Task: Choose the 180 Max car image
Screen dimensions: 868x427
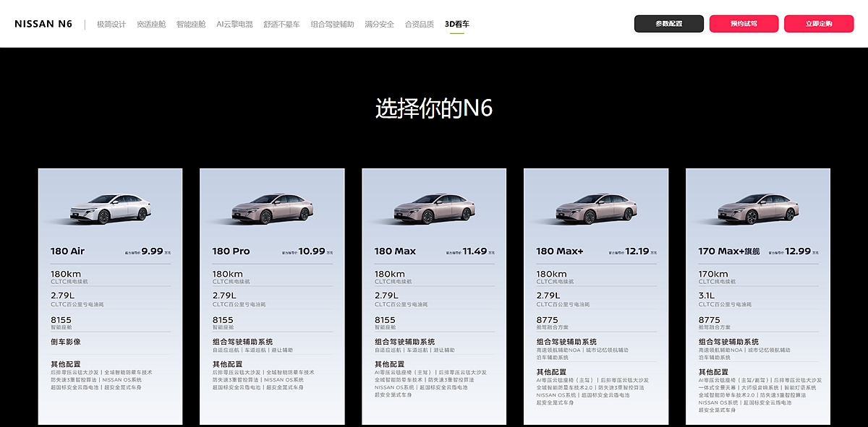Action: 434,207
